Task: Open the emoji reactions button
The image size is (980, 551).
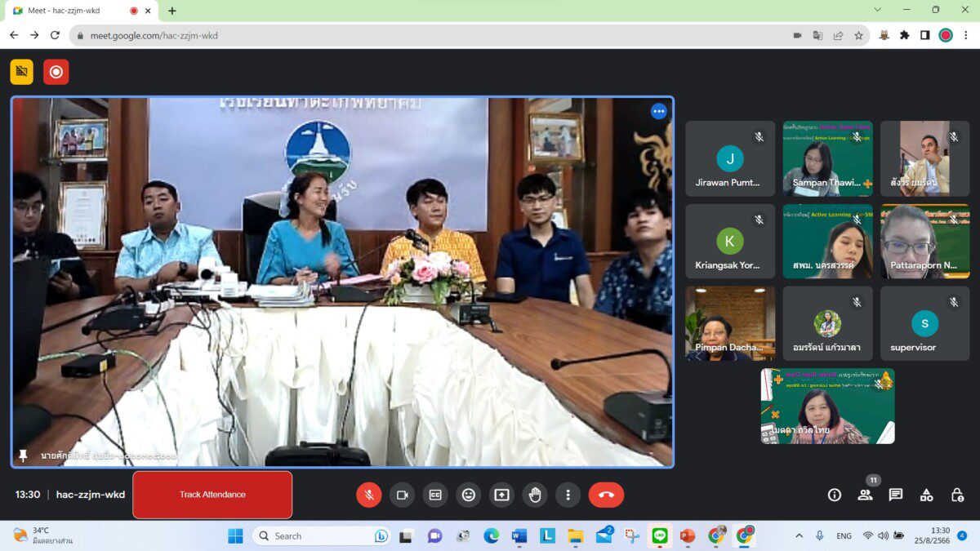Action: [468, 495]
